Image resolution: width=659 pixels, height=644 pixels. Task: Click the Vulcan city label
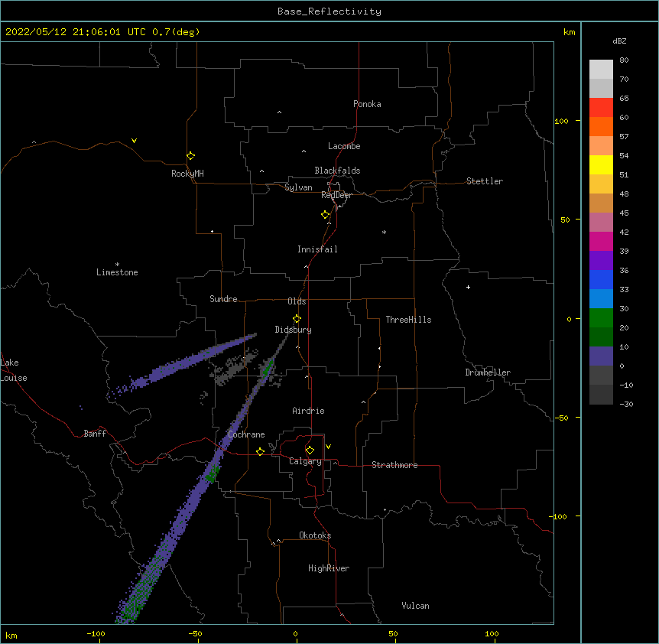[415, 606]
